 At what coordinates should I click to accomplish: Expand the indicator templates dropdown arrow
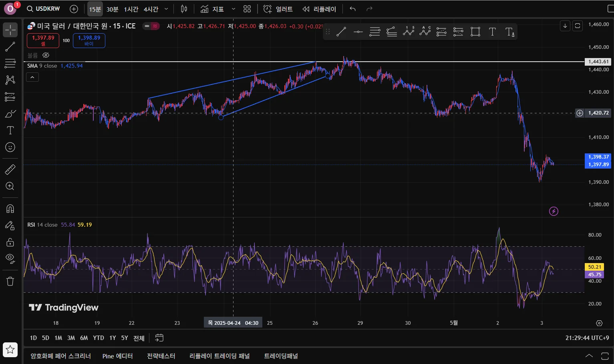(x=234, y=9)
